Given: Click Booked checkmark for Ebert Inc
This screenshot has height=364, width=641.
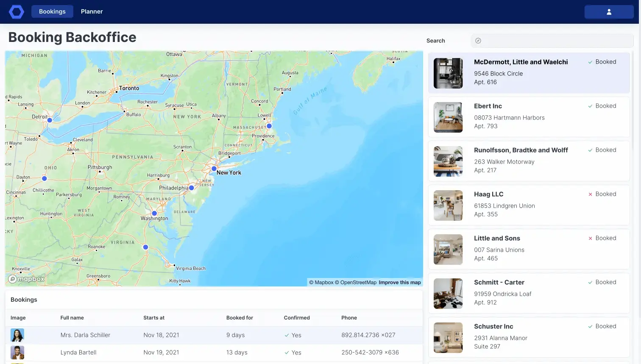Looking at the screenshot, I should click(590, 106).
